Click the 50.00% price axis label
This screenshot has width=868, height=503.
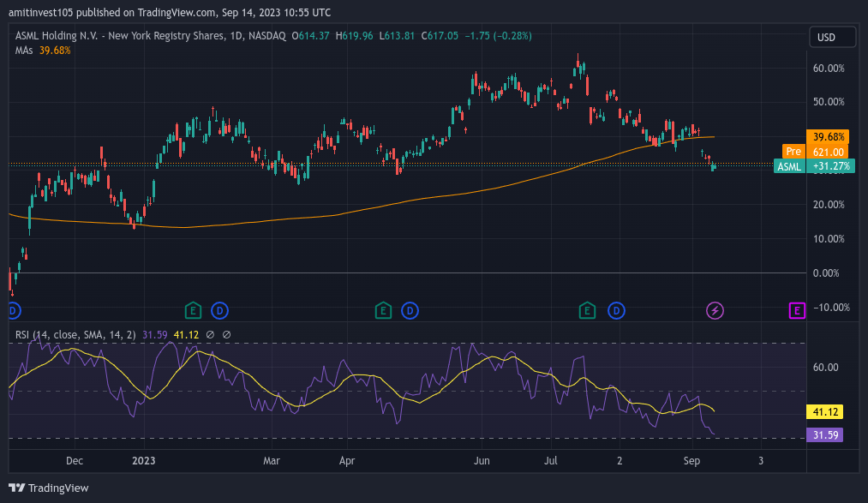click(x=829, y=102)
